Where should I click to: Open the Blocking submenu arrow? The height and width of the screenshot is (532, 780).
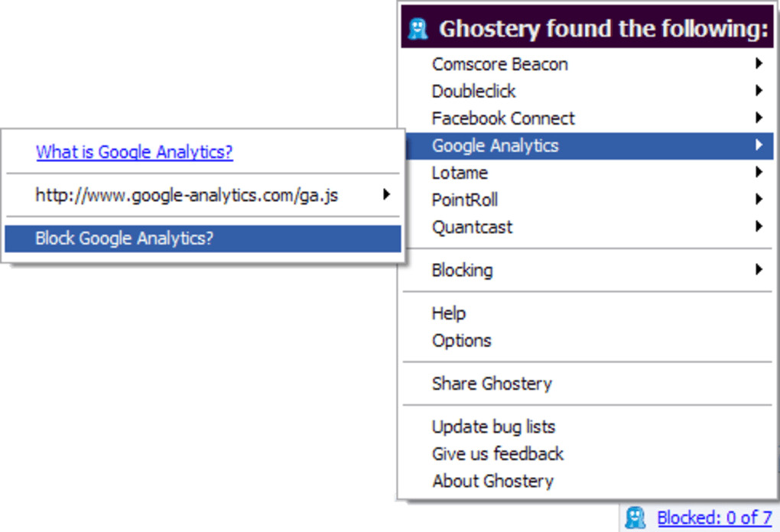[759, 269]
